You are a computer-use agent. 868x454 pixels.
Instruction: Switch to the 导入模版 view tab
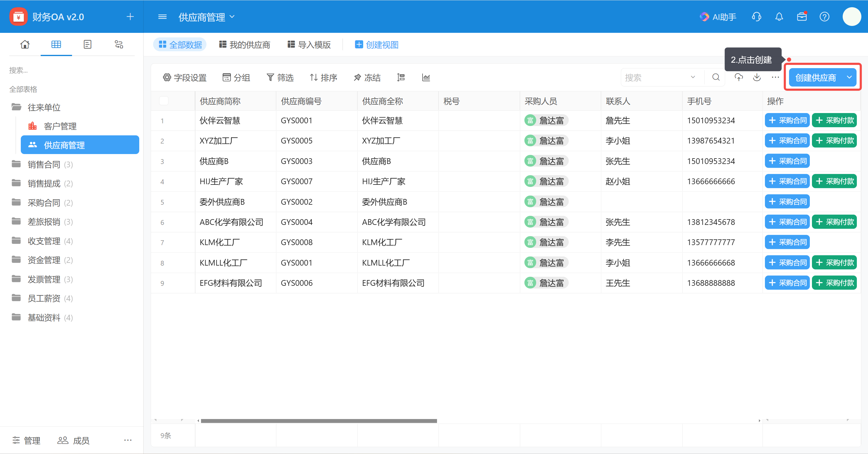[309, 45]
